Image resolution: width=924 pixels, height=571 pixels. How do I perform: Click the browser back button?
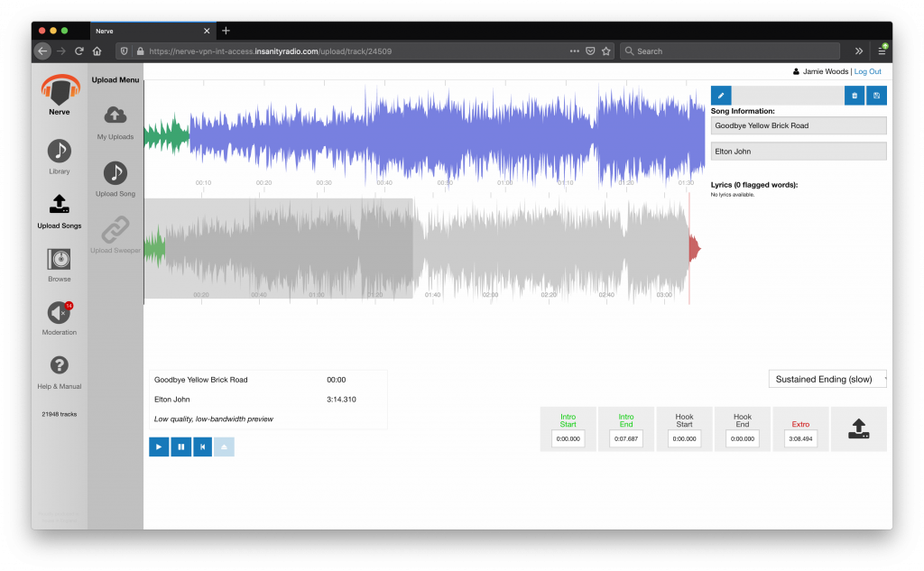(x=42, y=51)
